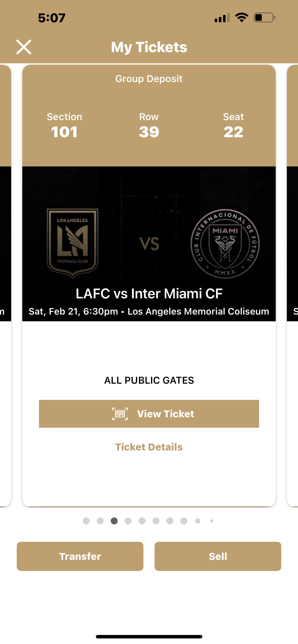
Task: Tap the LAFC crest logo
Action: click(73, 243)
